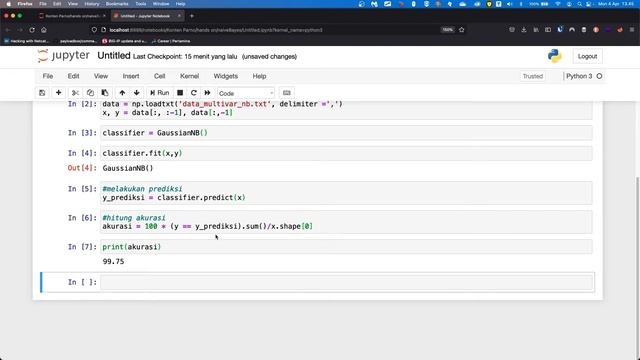Move the selected cell up with the arrow
The width and height of the screenshot is (640, 360).
pyautogui.click(x=122, y=93)
